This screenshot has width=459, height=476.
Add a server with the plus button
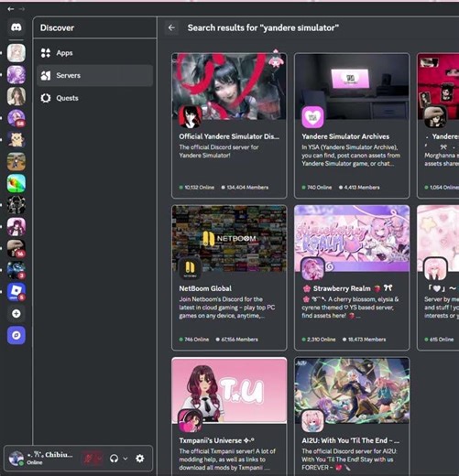tap(16, 313)
